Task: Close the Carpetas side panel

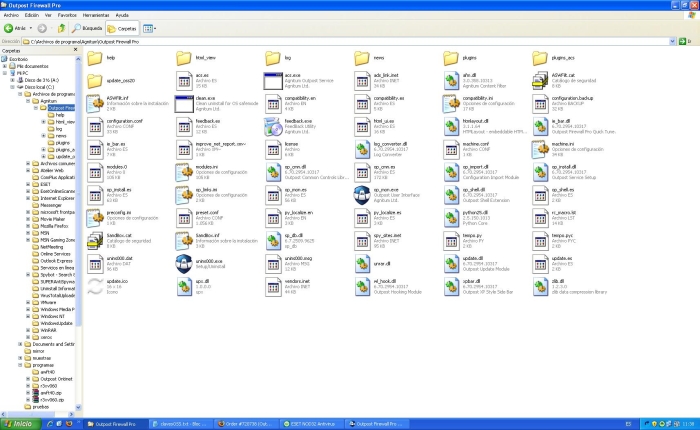Action: pos(75,50)
